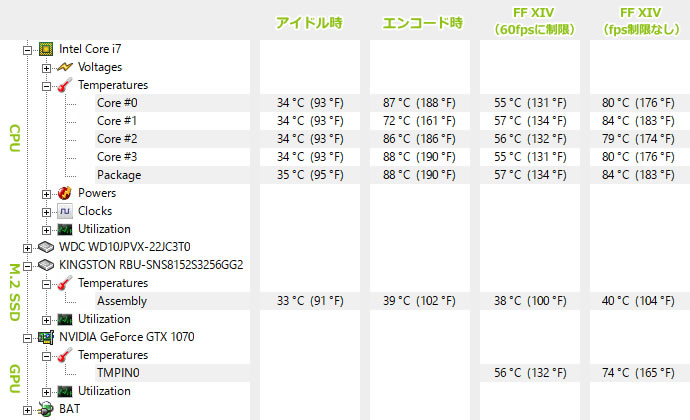Screen dimensions: 690x420
Task: Click Core #2 encode value 86 °C
Action: click(419, 139)
